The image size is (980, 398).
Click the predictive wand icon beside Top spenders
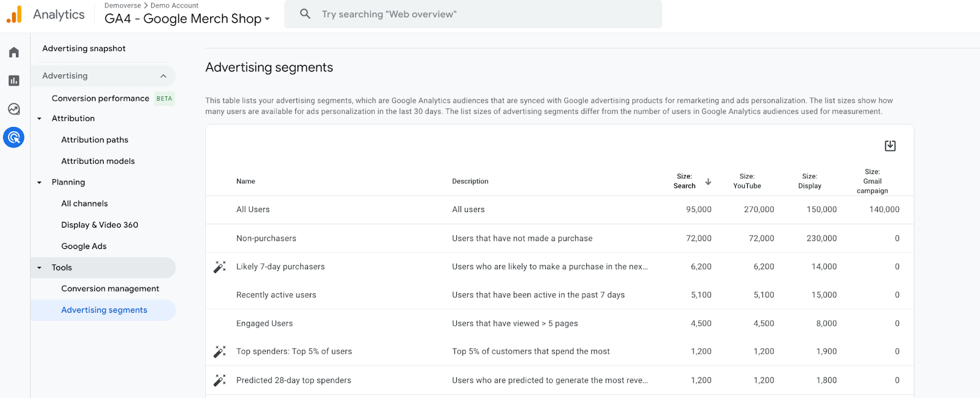[219, 351]
